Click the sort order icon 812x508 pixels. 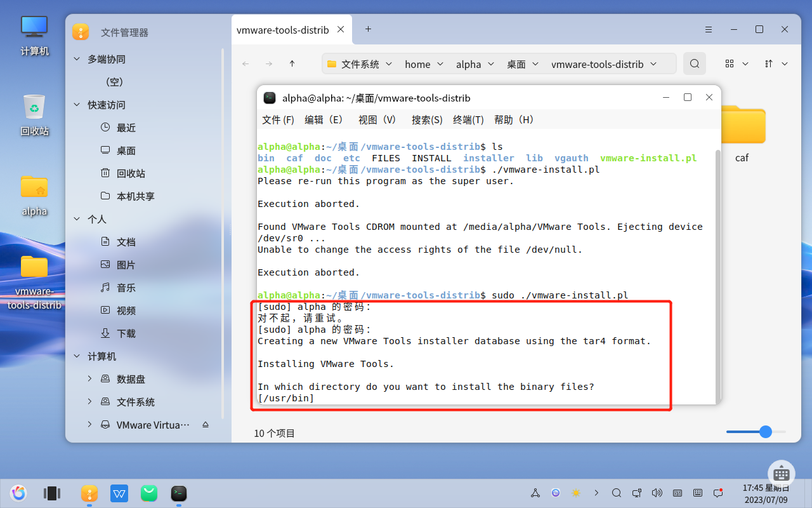pos(769,63)
